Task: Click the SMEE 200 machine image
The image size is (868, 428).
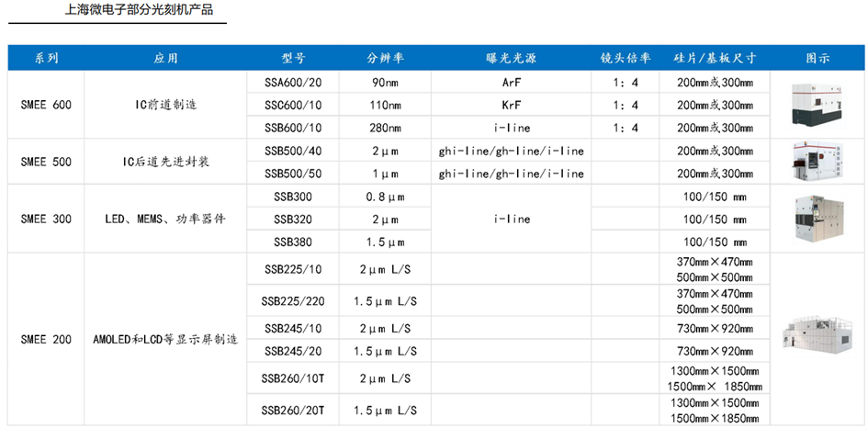Action: 817,334
